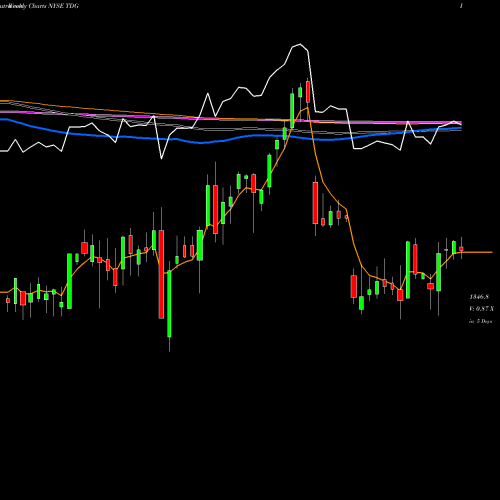Click the tallest red candlestick in the chart
500x500 pixels.
pyautogui.click(x=161, y=274)
